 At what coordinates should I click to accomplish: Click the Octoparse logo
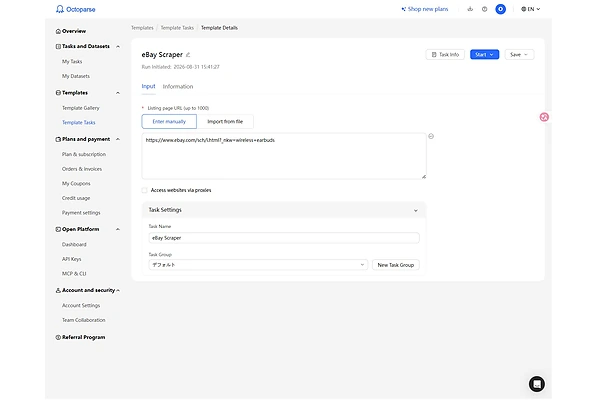pos(75,9)
